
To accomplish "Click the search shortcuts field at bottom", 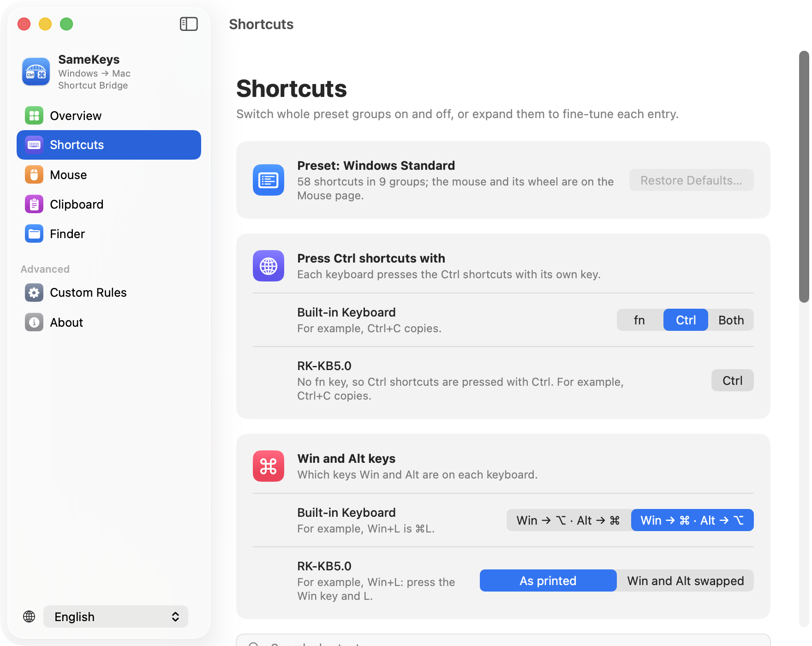I will click(503, 640).
